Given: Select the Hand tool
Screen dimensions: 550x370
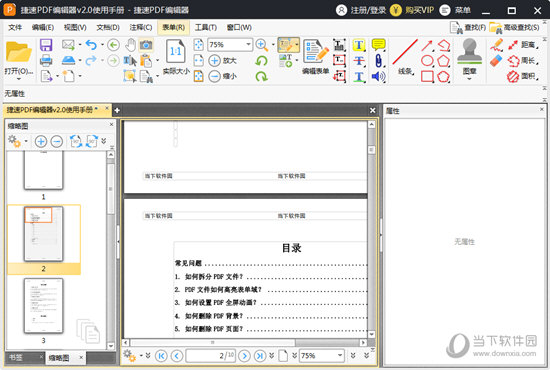Looking at the screenshot, I should pos(130,45).
